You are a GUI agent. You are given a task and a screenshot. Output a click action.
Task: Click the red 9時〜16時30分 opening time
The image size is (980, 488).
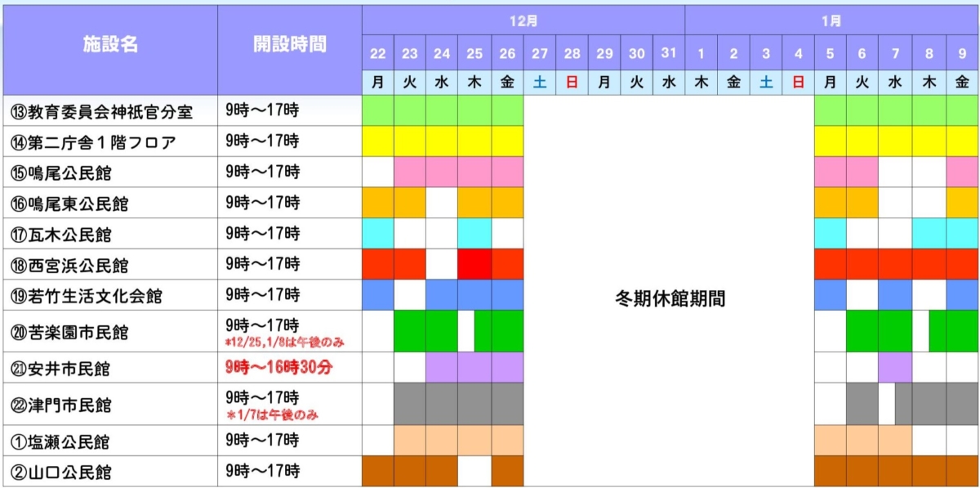[278, 368]
